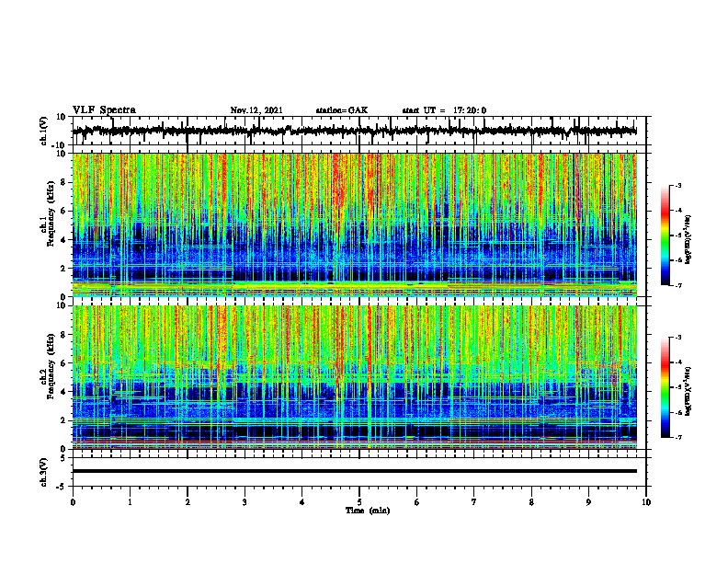The image size is (728, 563).
Task: Click the "8" kHz tick of ch.1 spectrogram
Action: click(64, 182)
